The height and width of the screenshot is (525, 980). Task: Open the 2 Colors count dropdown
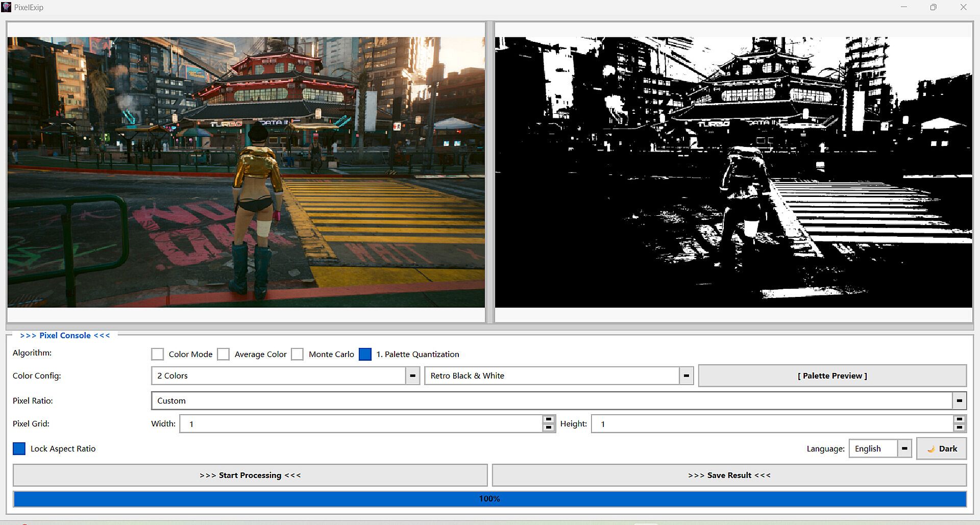pos(412,376)
